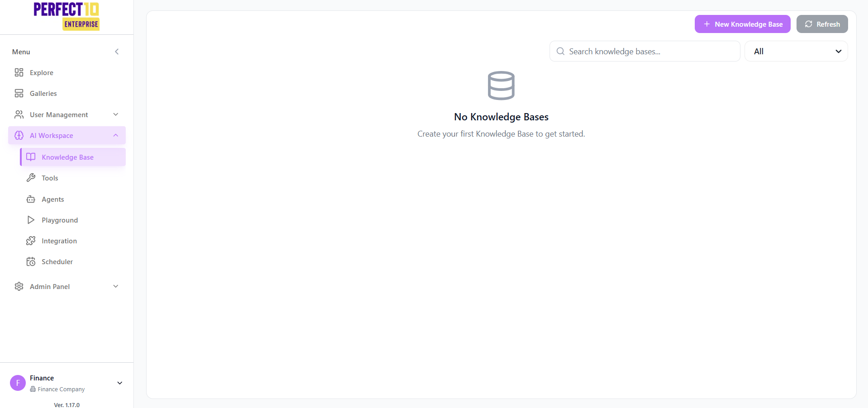Click the User Management people icon
The height and width of the screenshot is (408, 868).
pos(19,114)
